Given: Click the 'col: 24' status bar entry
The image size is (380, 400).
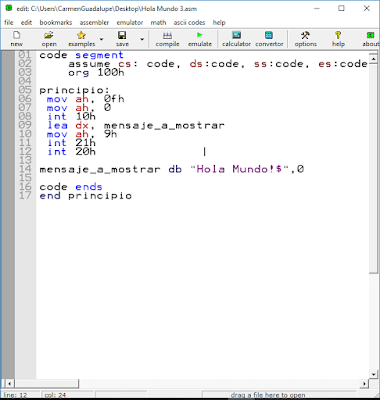Looking at the screenshot, I should tap(55, 395).
